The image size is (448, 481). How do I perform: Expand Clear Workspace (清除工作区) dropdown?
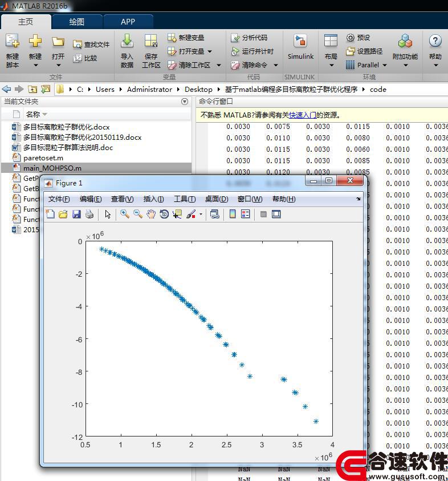219,65
